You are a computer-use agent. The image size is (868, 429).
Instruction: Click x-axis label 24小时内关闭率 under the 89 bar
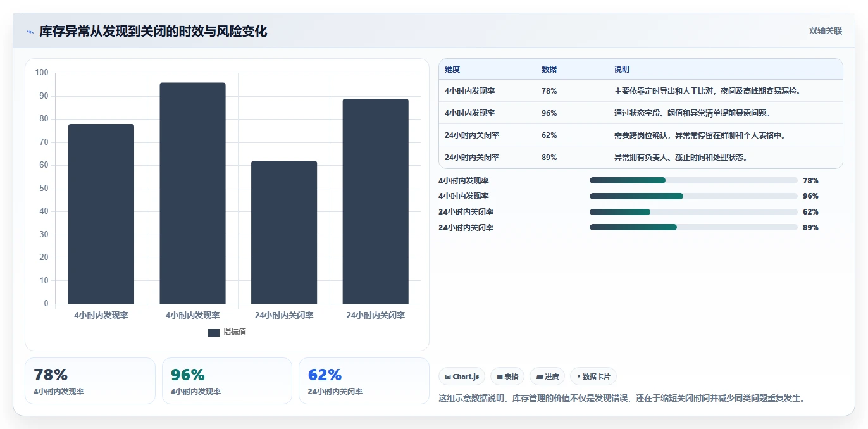(376, 315)
